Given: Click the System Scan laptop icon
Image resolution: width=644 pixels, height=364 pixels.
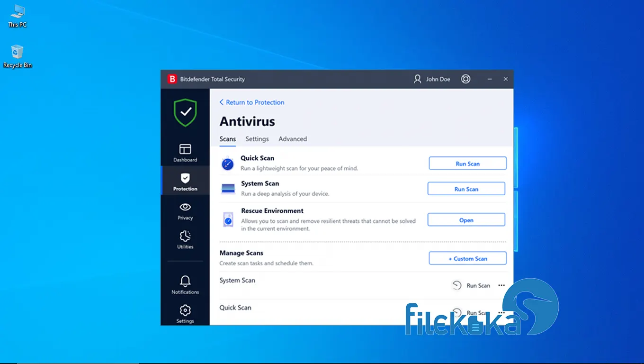Looking at the screenshot, I should coord(228,189).
